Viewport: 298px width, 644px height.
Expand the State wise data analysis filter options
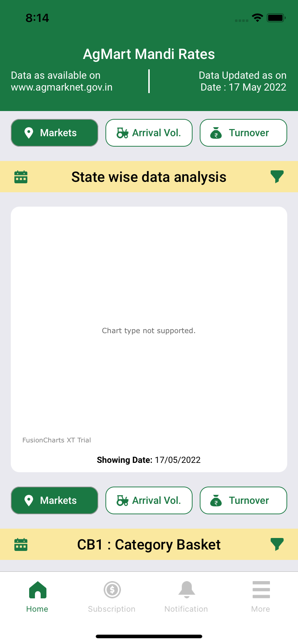pyautogui.click(x=277, y=176)
